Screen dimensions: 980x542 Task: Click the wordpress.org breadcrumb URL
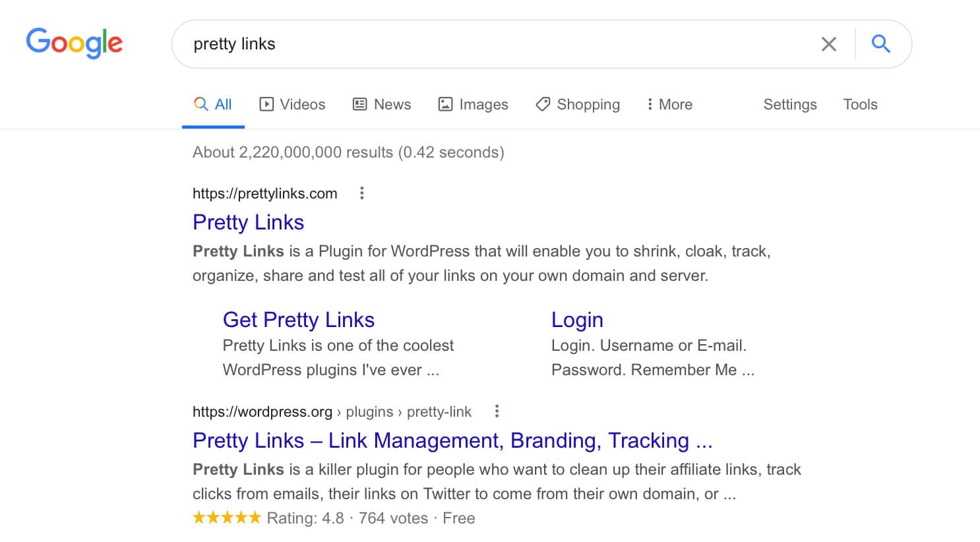(332, 411)
